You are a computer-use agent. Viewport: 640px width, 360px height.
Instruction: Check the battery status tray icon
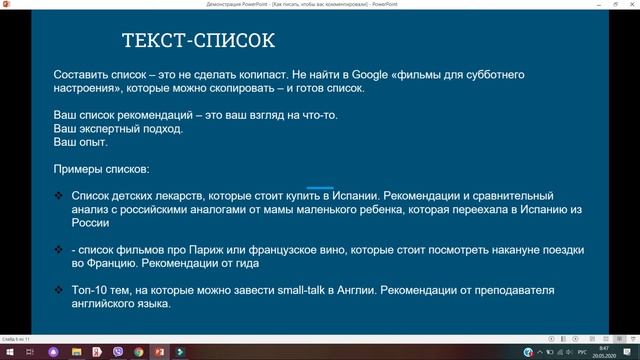coord(550,352)
